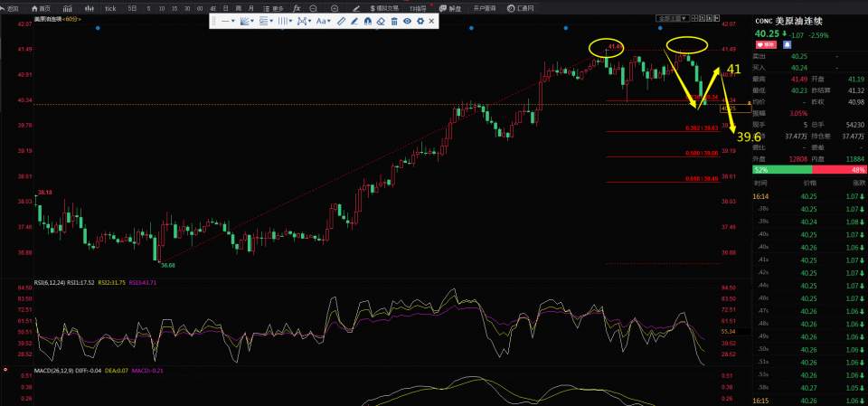The height and width of the screenshot is (406, 868).
Task: Click the first small layout icon beside dropdown
Action: tap(694, 18)
